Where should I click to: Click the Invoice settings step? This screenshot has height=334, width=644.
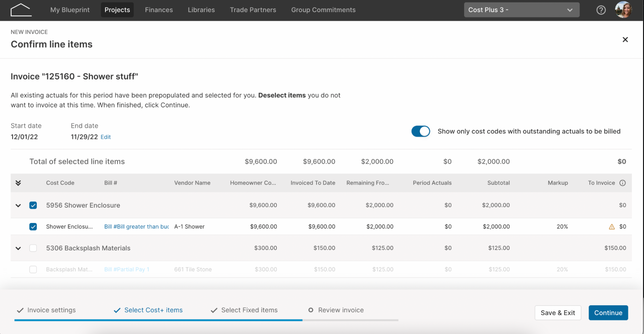(46, 310)
